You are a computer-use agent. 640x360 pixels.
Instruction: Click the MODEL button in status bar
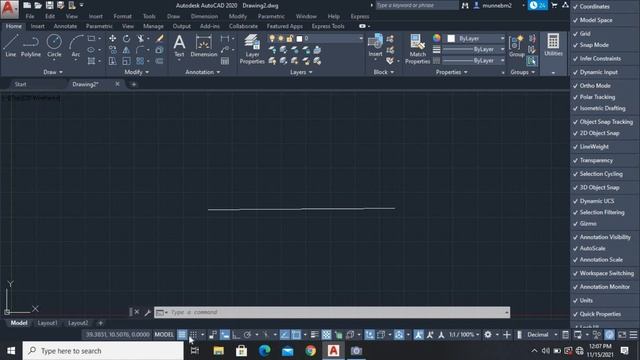(164, 335)
